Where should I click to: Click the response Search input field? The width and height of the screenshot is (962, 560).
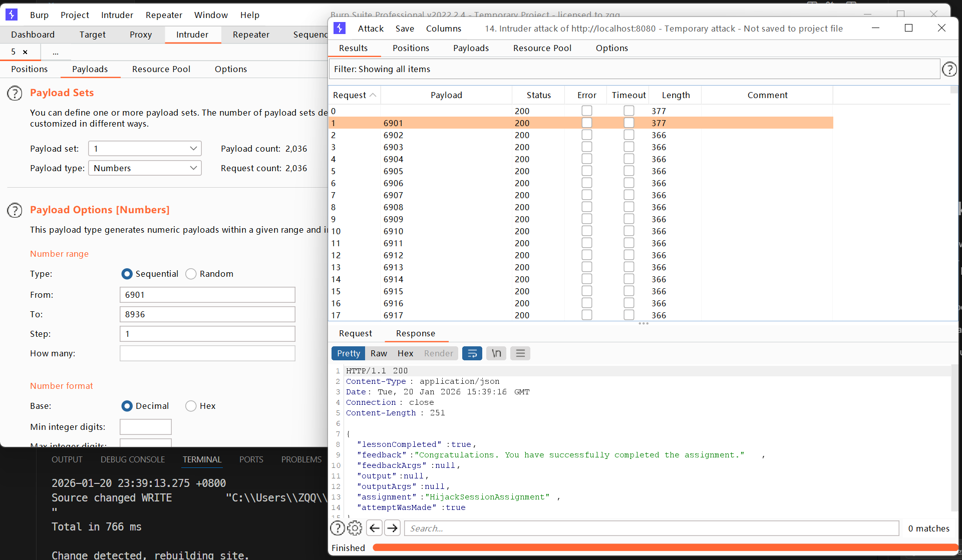pyautogui.click(x=651, y=528)
